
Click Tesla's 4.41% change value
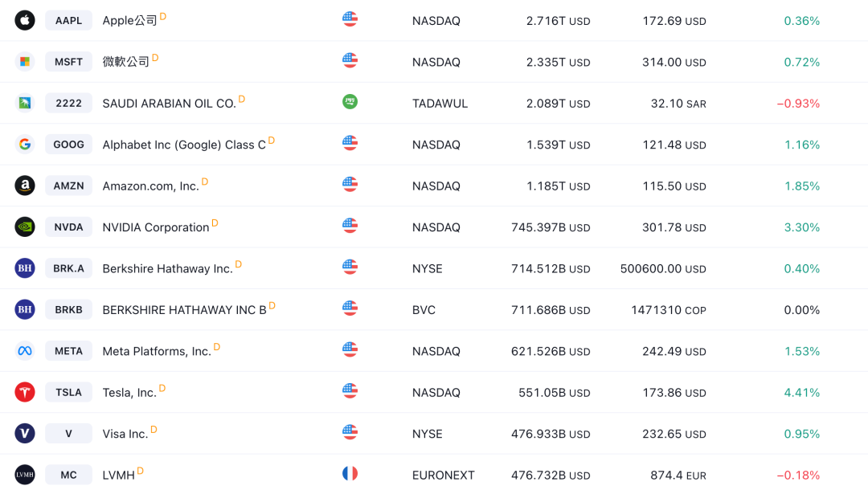point(801,392)
